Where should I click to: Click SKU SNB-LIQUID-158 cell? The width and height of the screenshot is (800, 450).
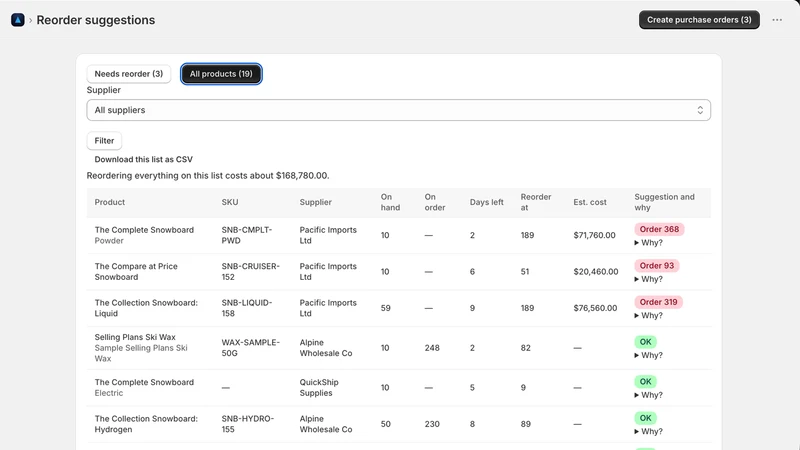pos(247,308)
